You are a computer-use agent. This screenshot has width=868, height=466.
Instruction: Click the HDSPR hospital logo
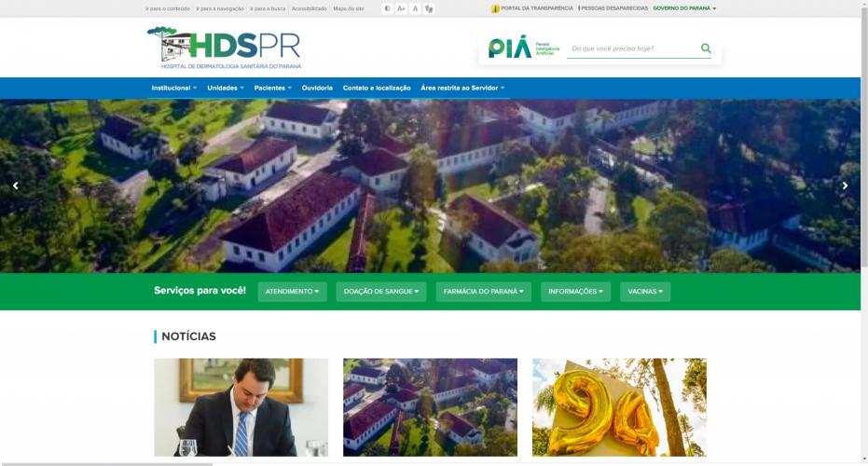(224, 48)
